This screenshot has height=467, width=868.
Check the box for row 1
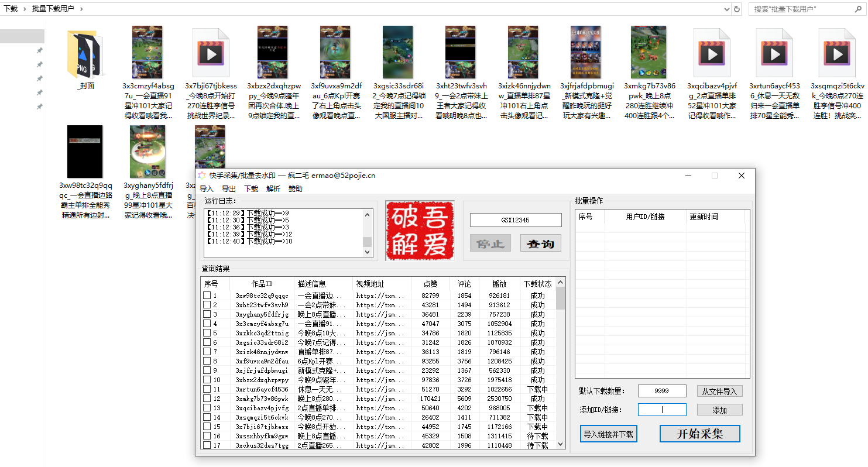pos(207,296)
